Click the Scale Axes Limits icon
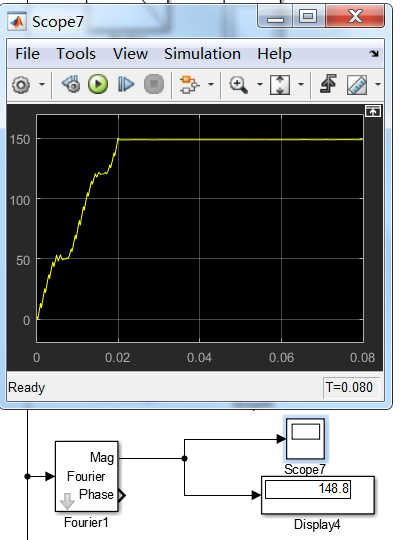 (x=280, y=85)
